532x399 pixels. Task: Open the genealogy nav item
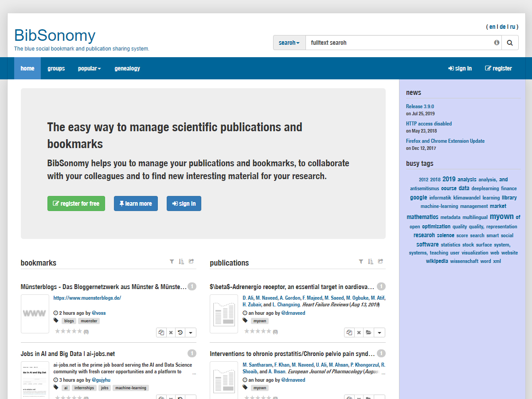coord(127,68)
